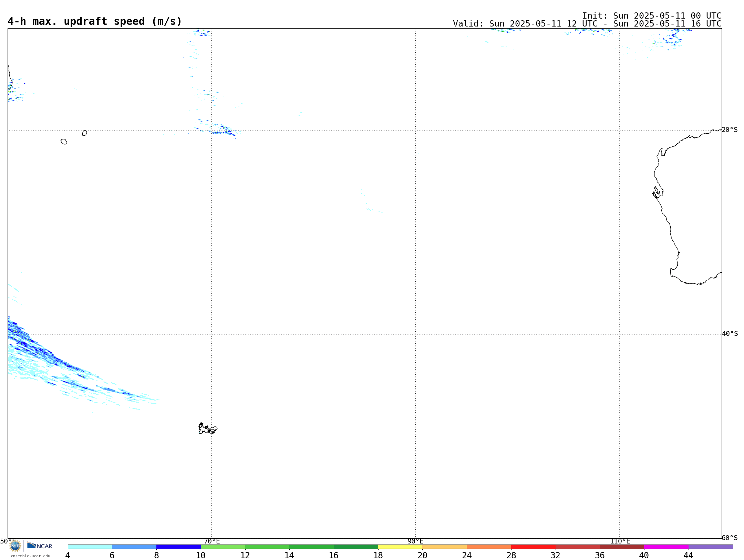744x560 pixels.
Task: Click the colorbar tick label 28
Action: click(511, 556)
